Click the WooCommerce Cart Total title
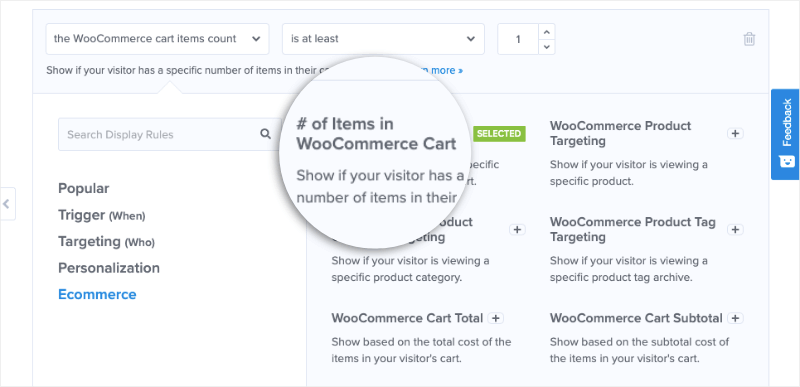 click(407, 318)
